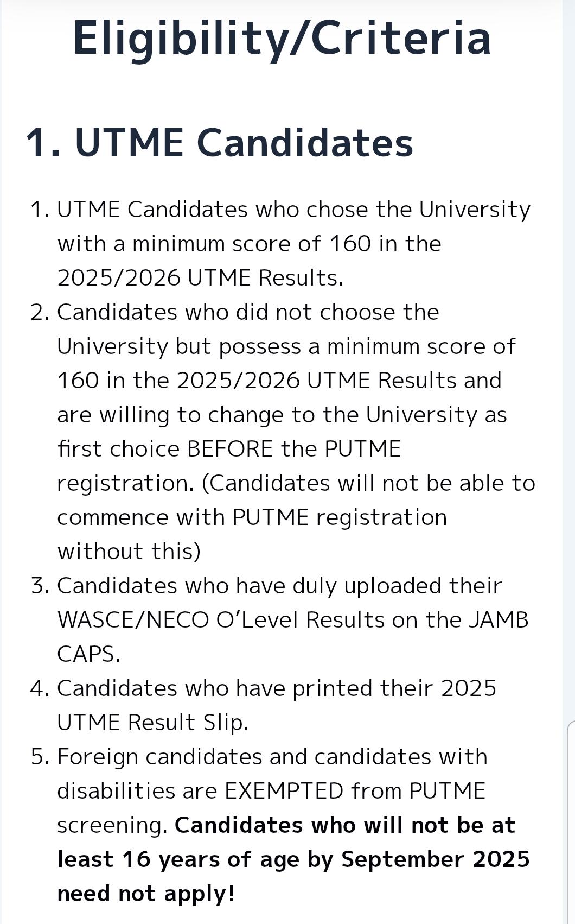Click the parenthetical "(Candidates will not be able to" text
Image resolution: width=575 pixels, height=924 pixels.
368,483
